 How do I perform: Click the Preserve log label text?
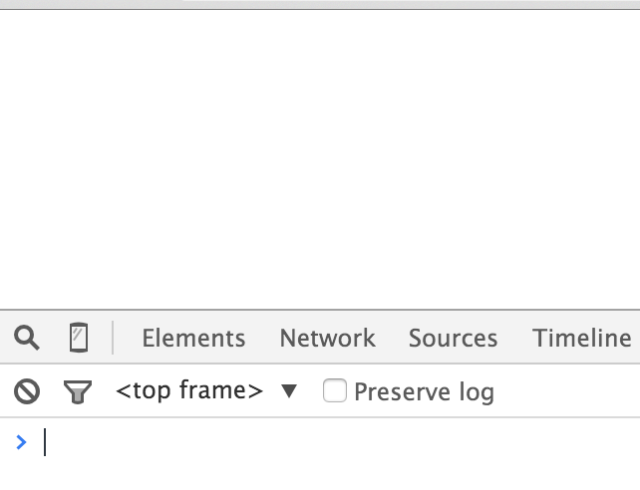[x=424, y=392]
